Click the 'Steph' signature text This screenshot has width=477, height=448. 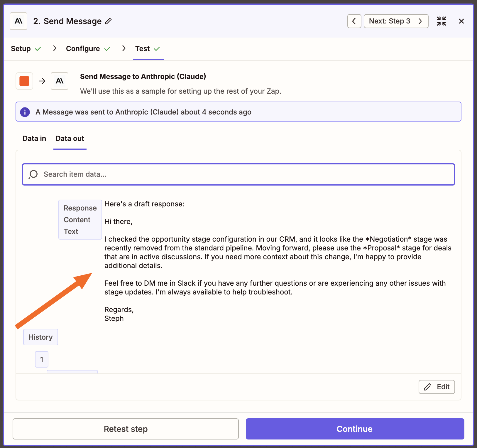(x=114, y=319)
